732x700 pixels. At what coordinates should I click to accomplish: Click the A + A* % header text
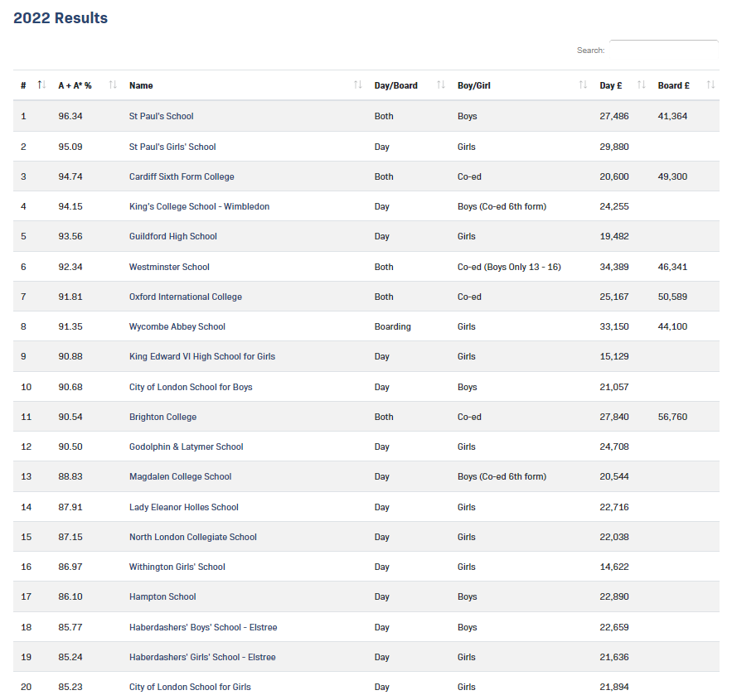[x=75, y=85]
